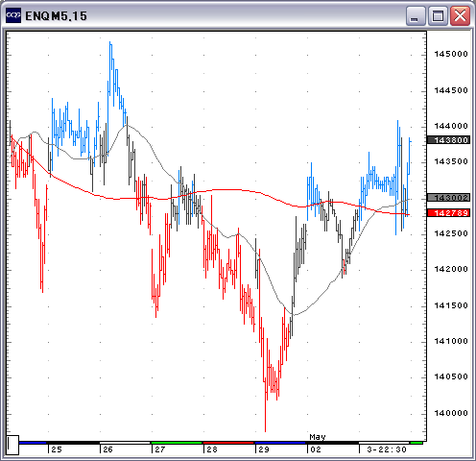Screen dimensions: 476x461
Task: Click the 26 date label on time axis
Action: [107, 449]
